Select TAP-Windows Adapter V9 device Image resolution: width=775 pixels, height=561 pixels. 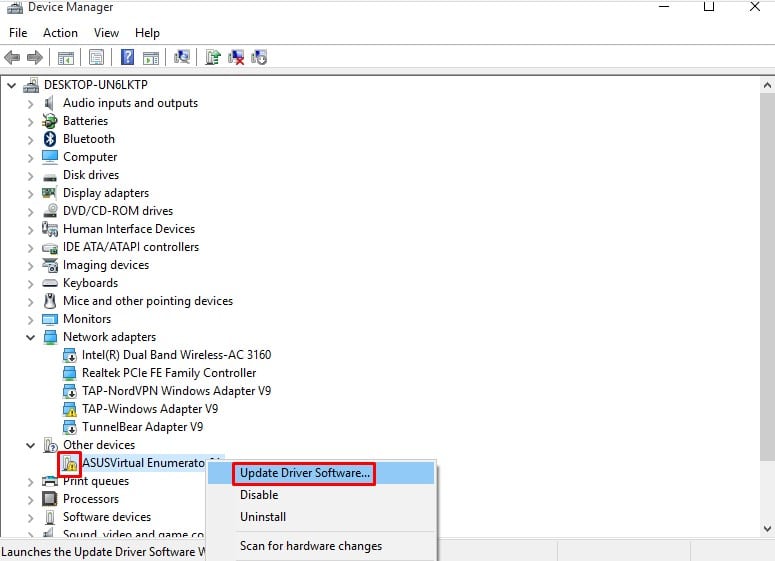(x=150, y=409)
